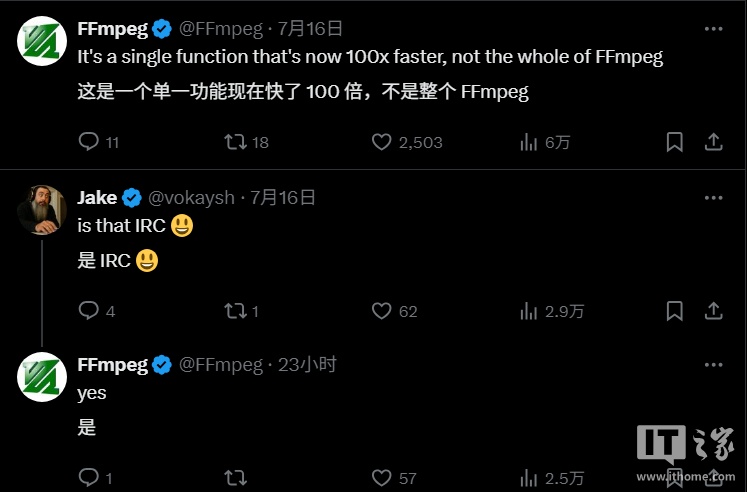Screen dimensions: 747x492
Task: View analytics on the 6万 views tweet
Action: 529,142
